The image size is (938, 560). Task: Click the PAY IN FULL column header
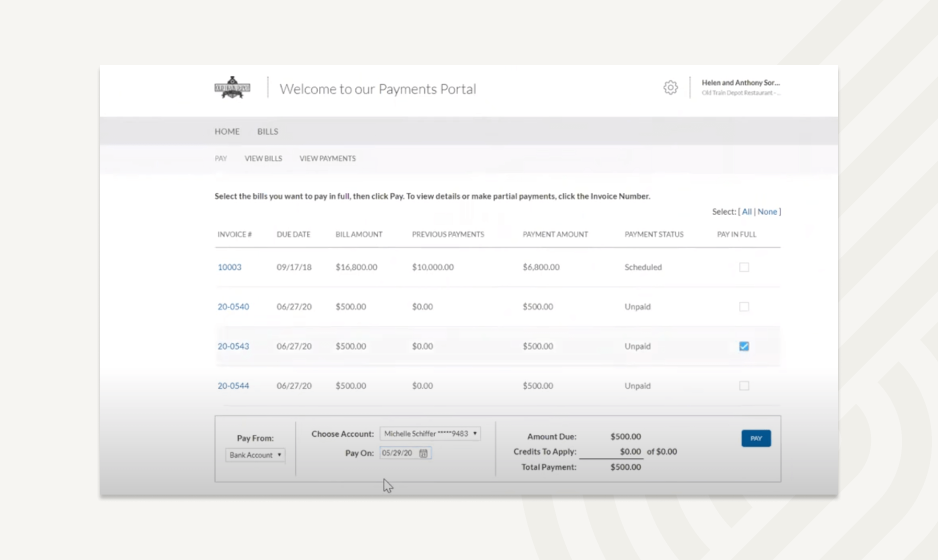736,234
